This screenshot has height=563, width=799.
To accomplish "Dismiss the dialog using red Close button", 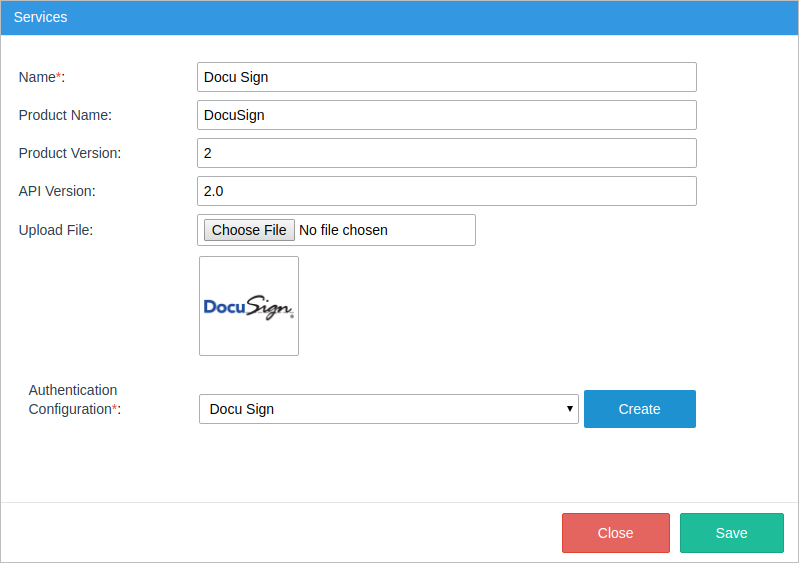I will click(615, 533).
